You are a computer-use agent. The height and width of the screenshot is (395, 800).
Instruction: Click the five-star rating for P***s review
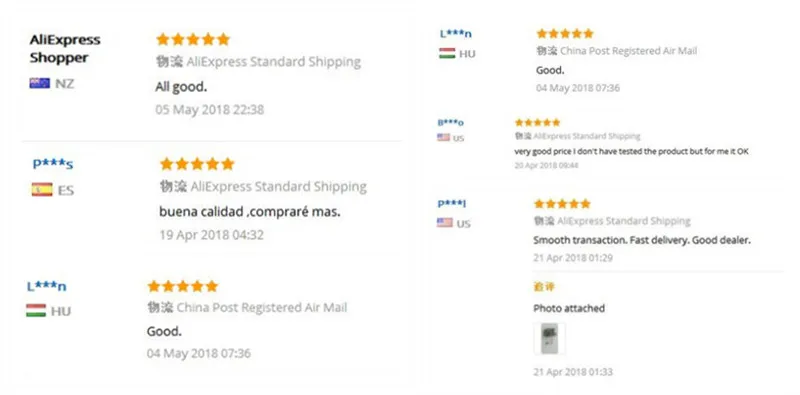pyautogui.click(x=197, y=164)
